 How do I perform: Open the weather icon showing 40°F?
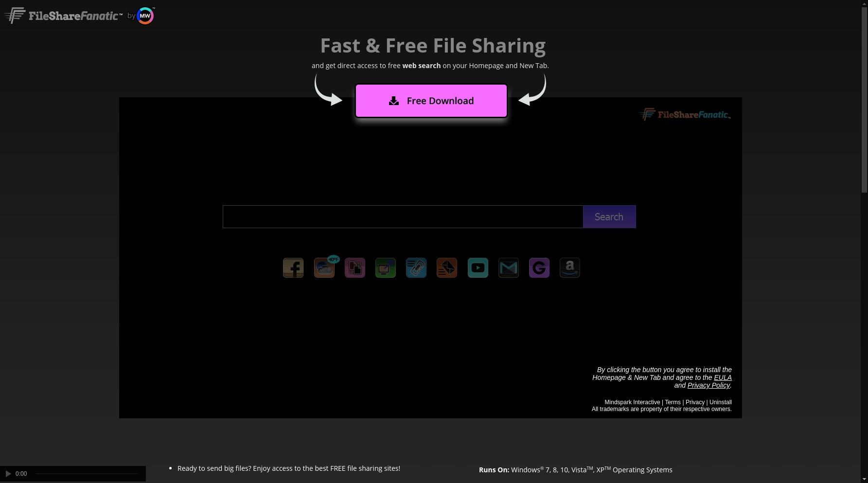point(324,268)
